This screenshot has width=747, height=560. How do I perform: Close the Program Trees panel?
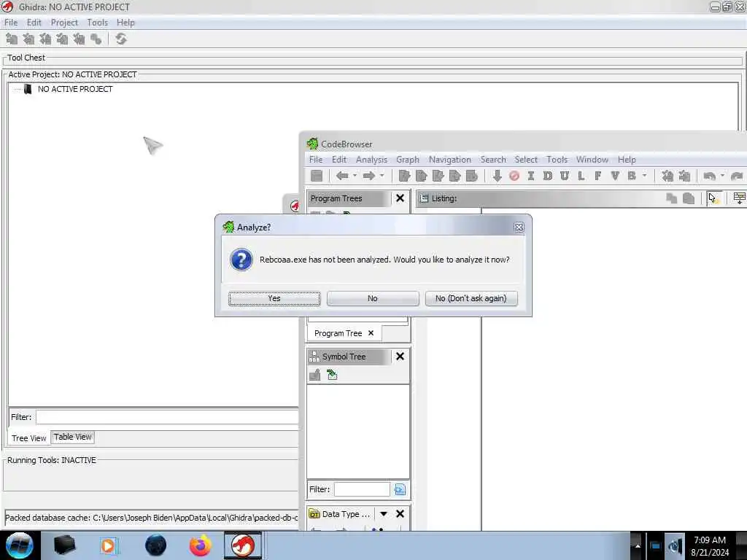[x=400, y=198]
